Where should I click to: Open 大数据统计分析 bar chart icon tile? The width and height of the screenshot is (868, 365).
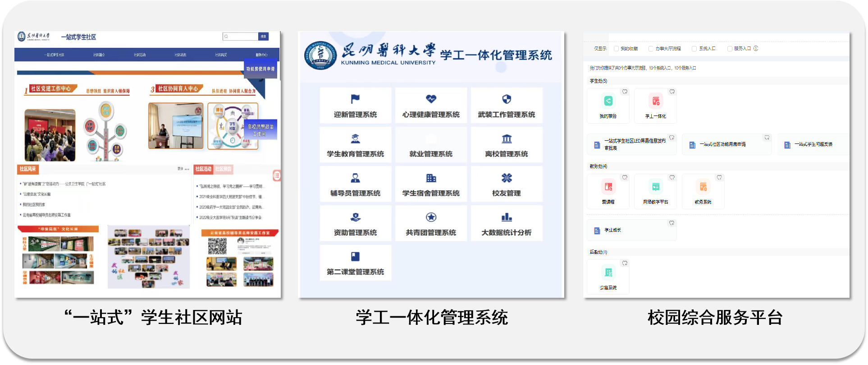point(507,223)
